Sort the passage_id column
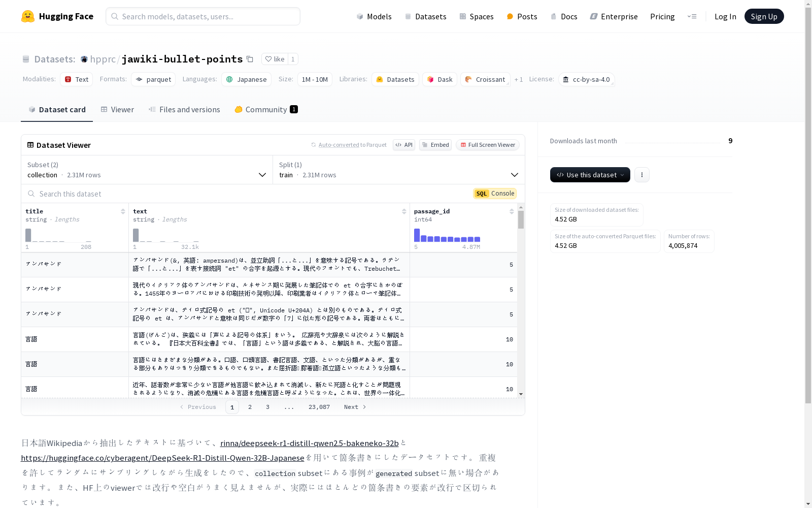This screenshot has width=812, height=508. click(x=512, y=211)
